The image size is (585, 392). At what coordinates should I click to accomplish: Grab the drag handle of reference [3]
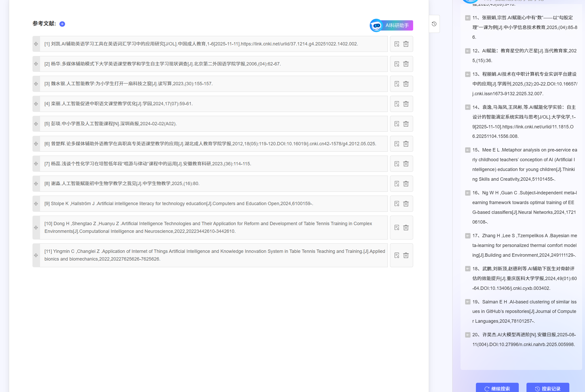[36, 84]
